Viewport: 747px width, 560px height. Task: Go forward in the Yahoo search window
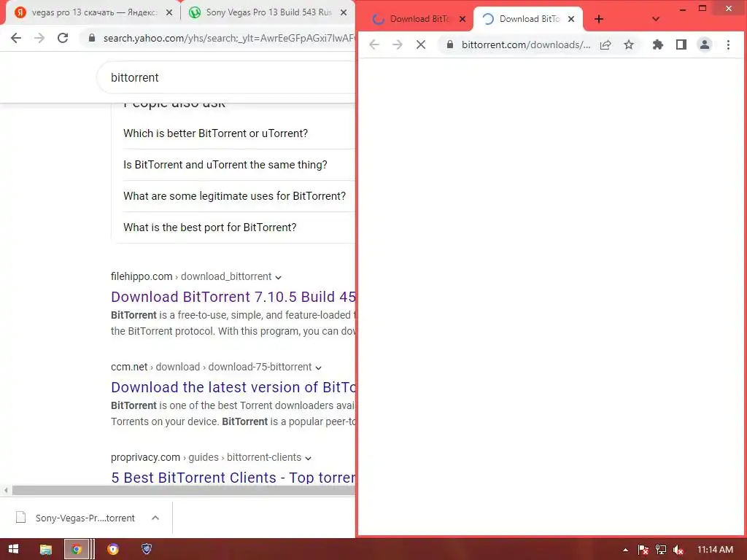(39, 38)
